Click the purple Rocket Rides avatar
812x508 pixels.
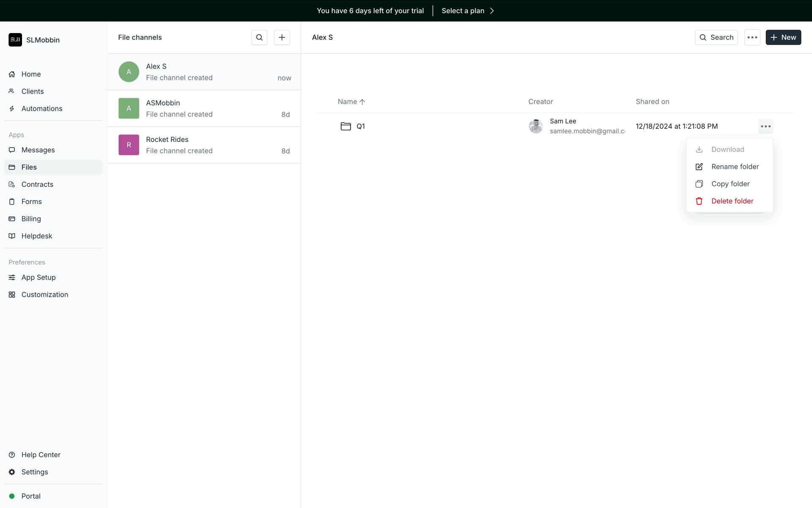click(x=129, y=145)
